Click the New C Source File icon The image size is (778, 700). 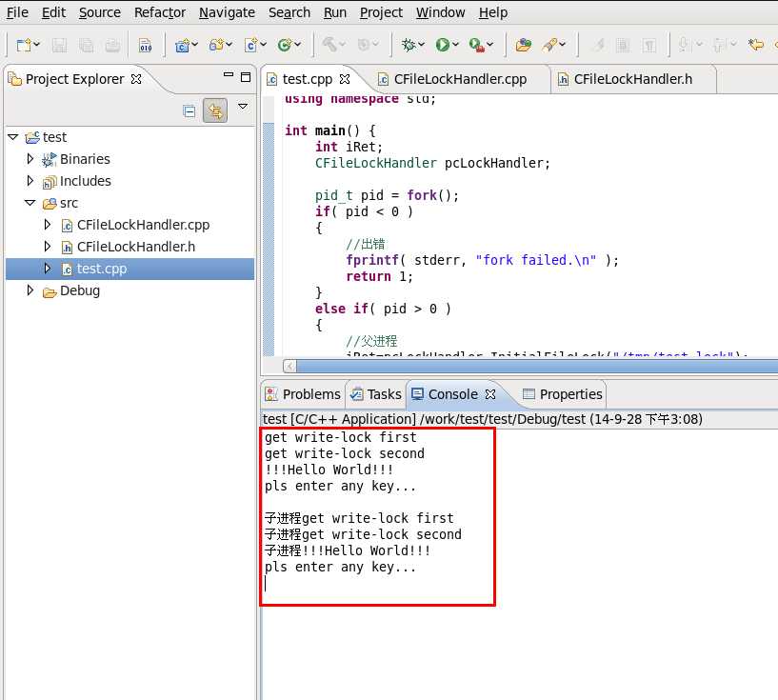[x=251, y=45]
